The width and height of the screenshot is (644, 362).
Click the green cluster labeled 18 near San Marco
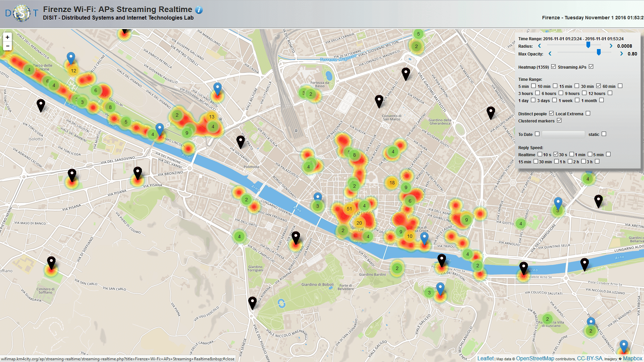pos(392,183)
